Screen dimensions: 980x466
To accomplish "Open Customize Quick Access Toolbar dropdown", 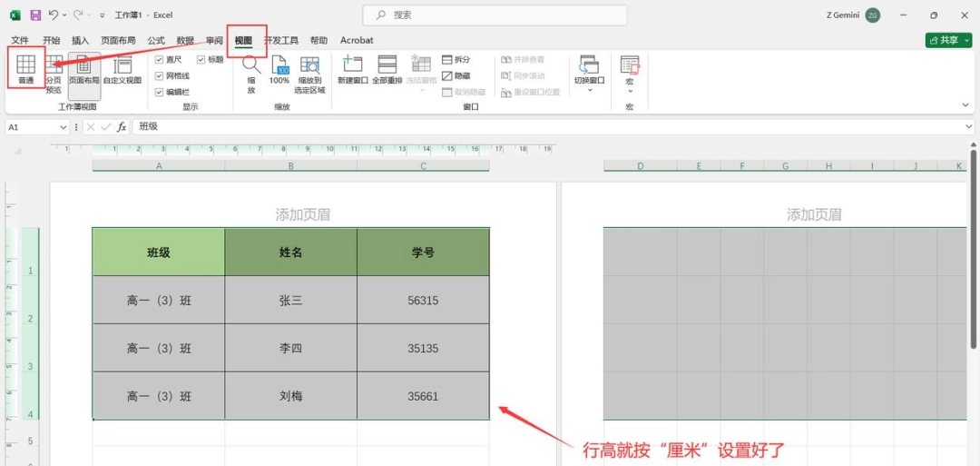I will point(103,15).
